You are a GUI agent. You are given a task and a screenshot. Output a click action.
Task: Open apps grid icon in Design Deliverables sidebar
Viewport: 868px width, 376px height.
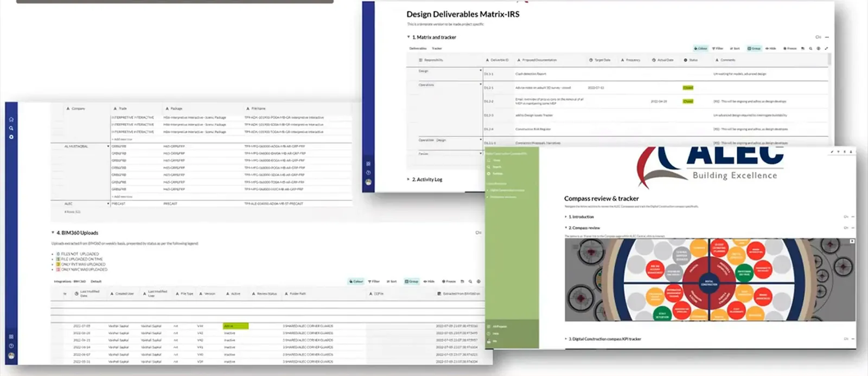point(368,164)
